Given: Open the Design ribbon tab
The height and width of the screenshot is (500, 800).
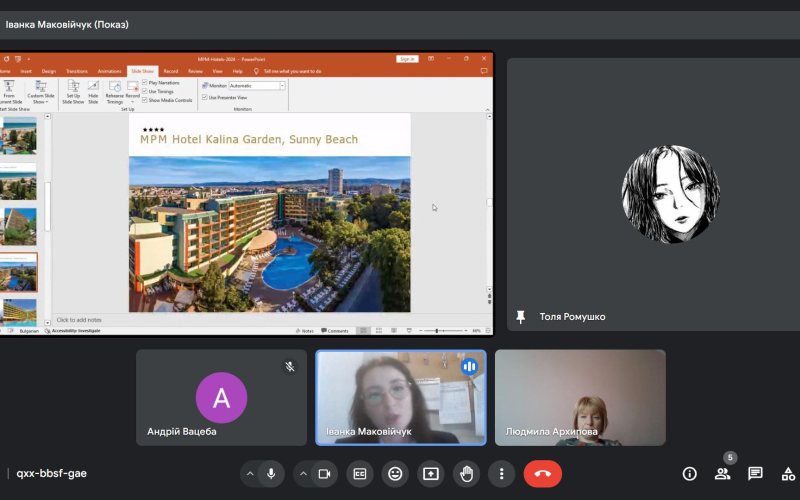Looking at the screenshot, I should (48, 71).
